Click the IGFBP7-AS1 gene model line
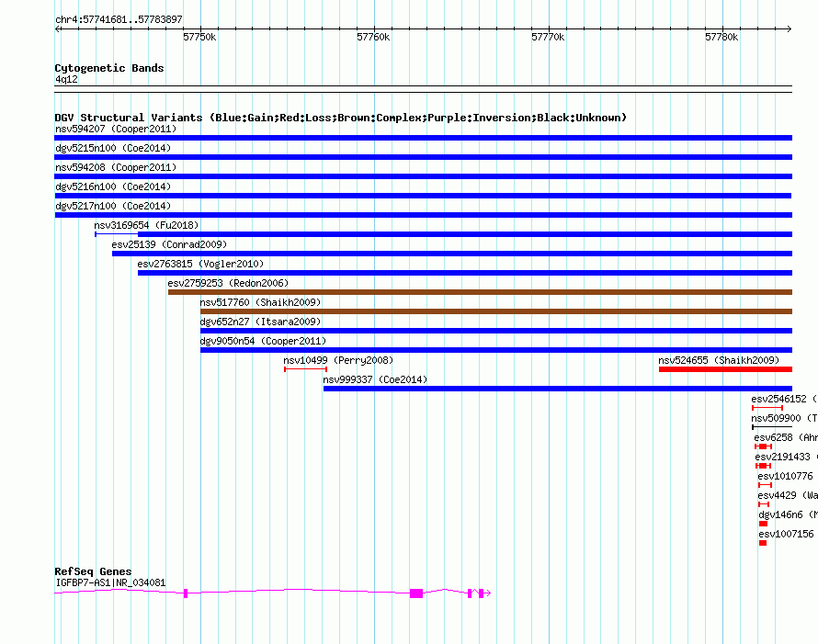Screen dimensions: 818x644 272,593
